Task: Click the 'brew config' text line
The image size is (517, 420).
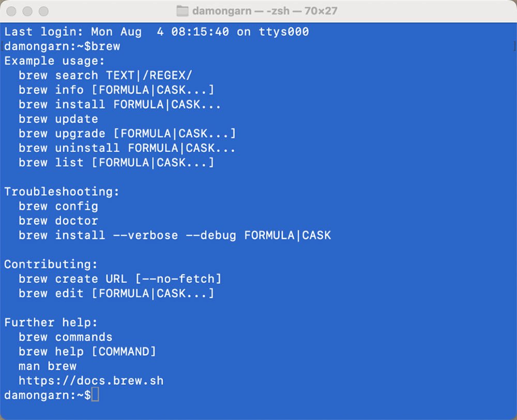Action: (x=58, y=206)
